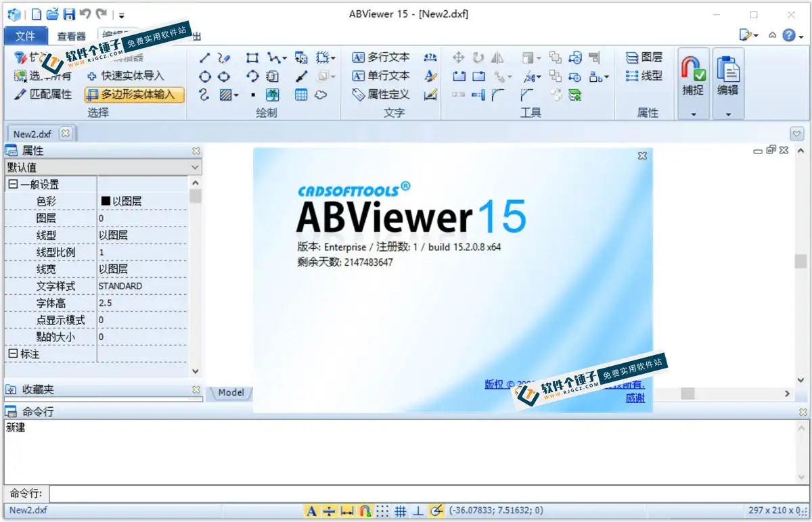Toggle text visibility with the A status icon

click(311, 511)
